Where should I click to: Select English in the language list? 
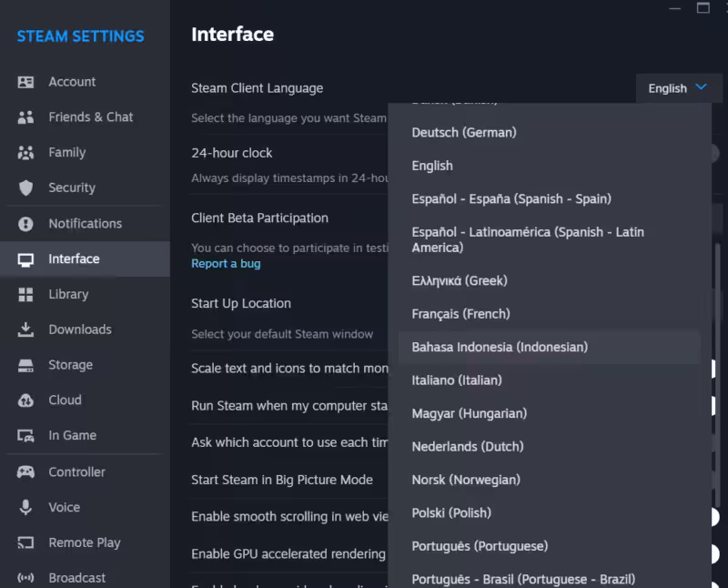(x=550, y=166)
